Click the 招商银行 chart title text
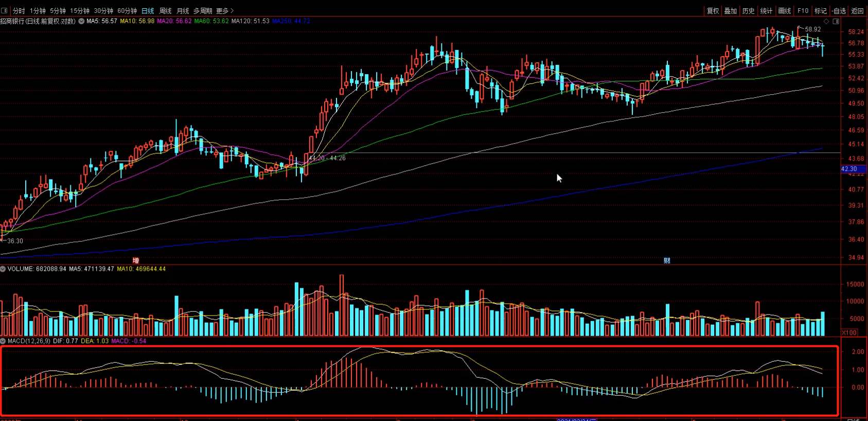 [x=38, y=21]
